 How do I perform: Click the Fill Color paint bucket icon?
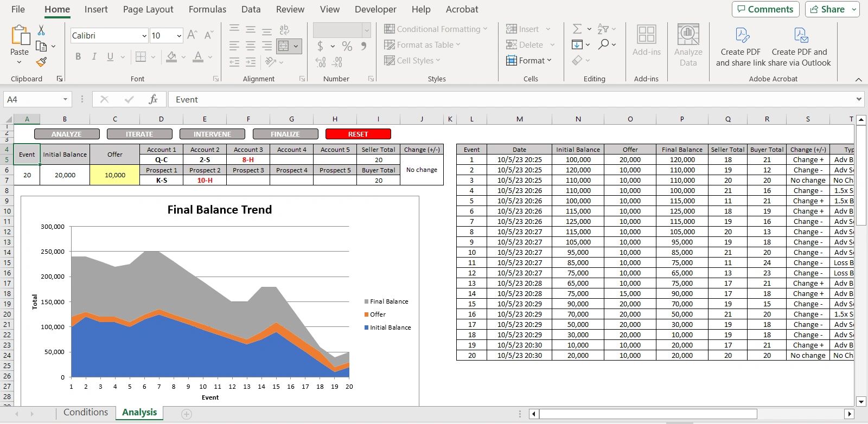pyautogui.click(x=171, y=56)
